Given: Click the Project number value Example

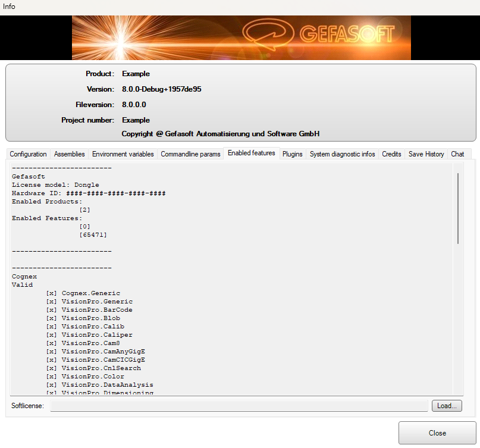Looking at the screenshot, I should point(136,120).
